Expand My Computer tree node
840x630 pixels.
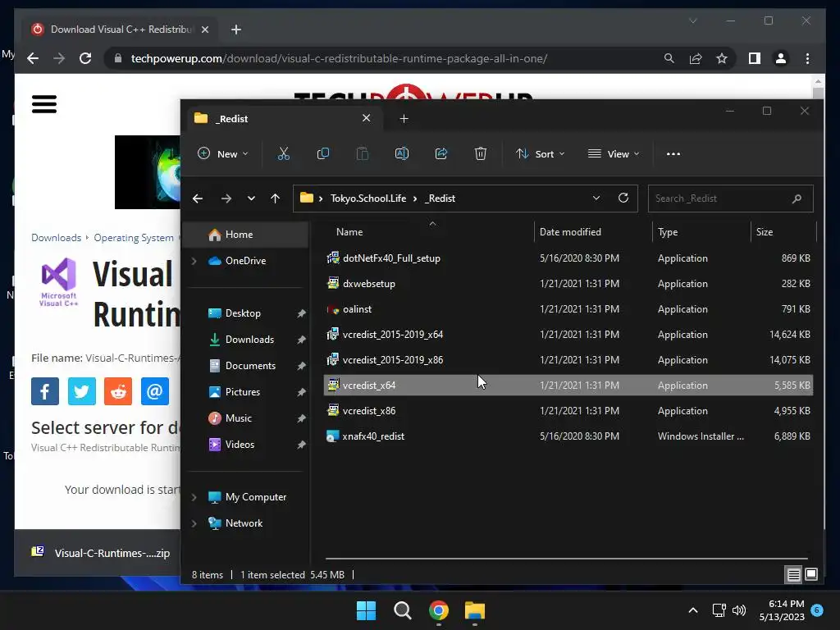click(194, 497)
